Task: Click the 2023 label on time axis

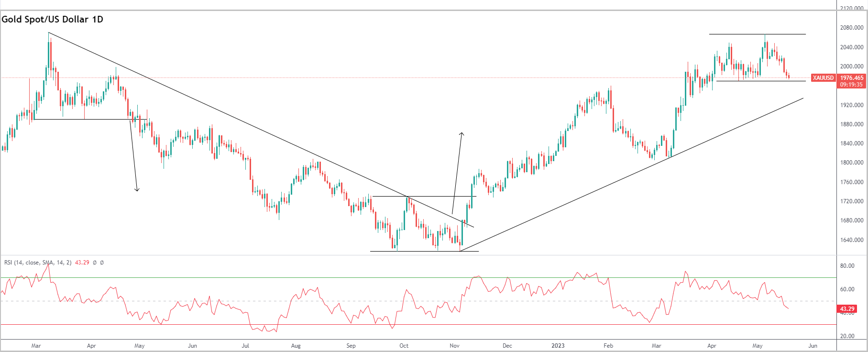Action: click(x=558, y=346)
